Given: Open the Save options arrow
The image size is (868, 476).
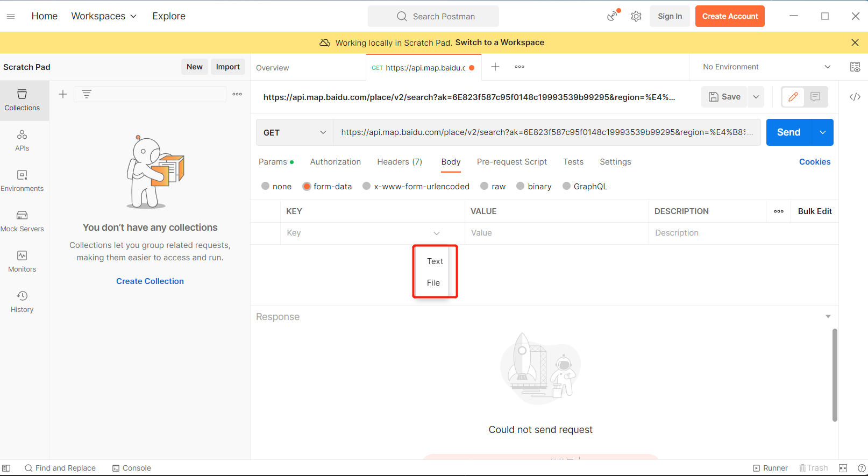Looking at the screenshot, I should 756,97.
